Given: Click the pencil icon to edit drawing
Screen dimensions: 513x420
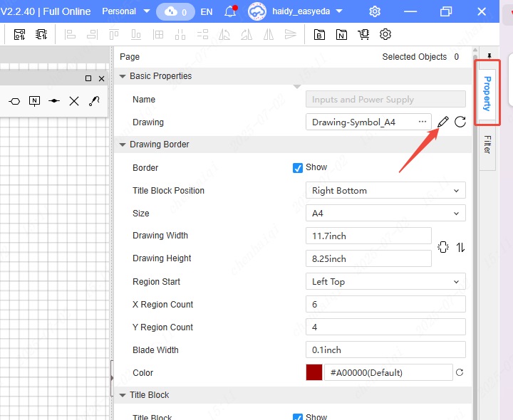Looking at the screenshot, I should click(x=443, y=122).
